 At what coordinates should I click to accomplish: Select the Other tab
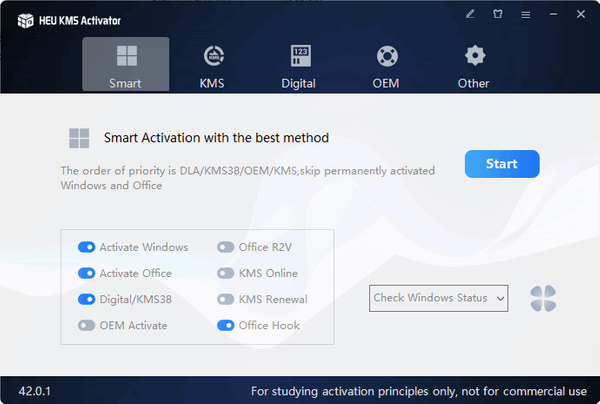coord(474,67)
